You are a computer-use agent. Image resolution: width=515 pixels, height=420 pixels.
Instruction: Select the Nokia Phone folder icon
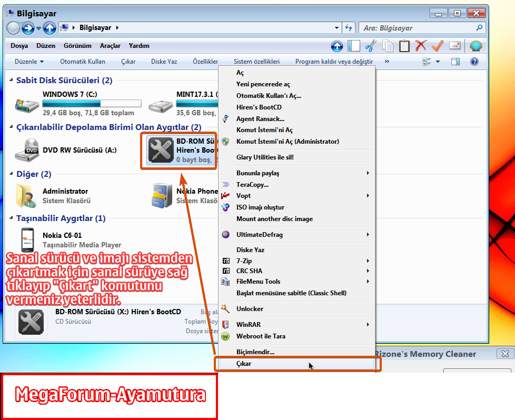point(162,196)
